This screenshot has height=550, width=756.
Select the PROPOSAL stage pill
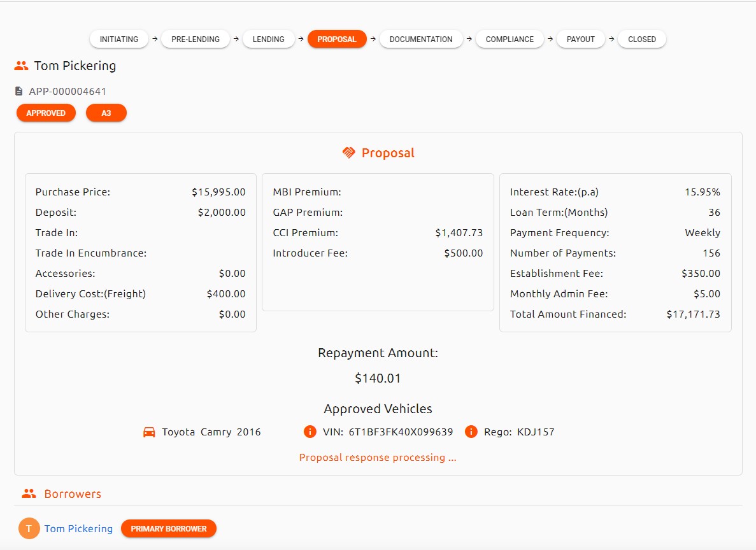[x=337, y=39]
